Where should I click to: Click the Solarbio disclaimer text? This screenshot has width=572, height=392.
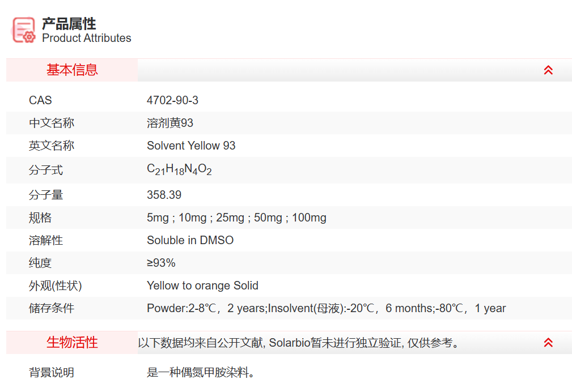[x=298, y=343]
